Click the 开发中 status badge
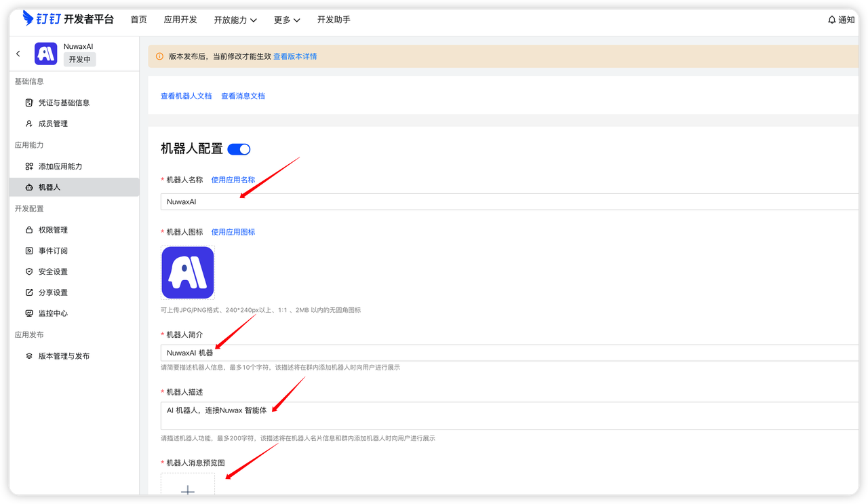The width and height of the screenshot is (868, 504). 80,60
